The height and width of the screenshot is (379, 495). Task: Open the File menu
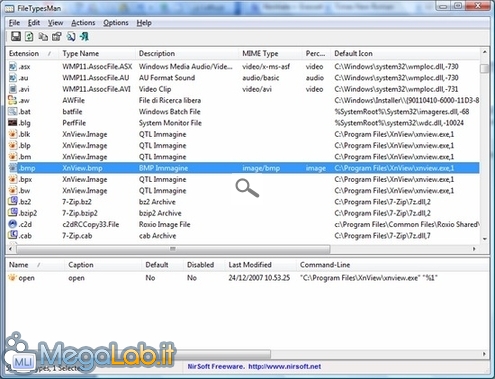(x=14, y=23)
